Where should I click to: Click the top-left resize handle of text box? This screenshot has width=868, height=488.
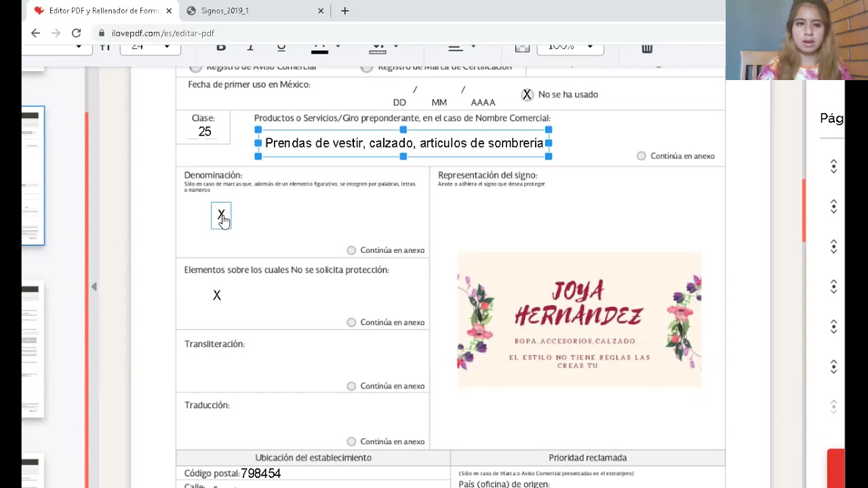[258, 130]
